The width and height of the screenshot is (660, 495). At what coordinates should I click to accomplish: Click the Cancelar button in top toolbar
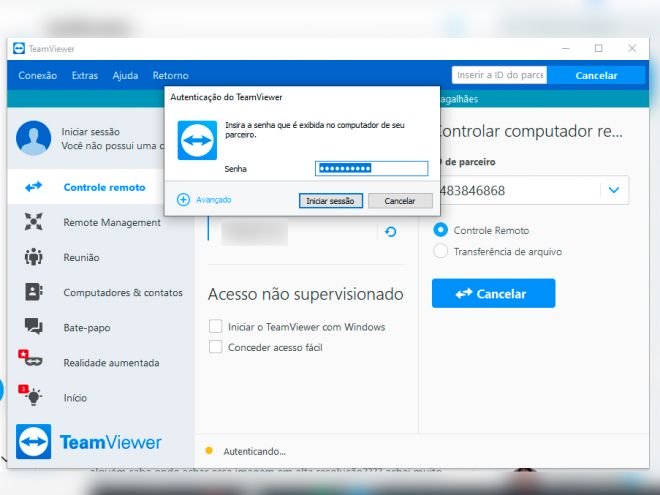point(596,75)
